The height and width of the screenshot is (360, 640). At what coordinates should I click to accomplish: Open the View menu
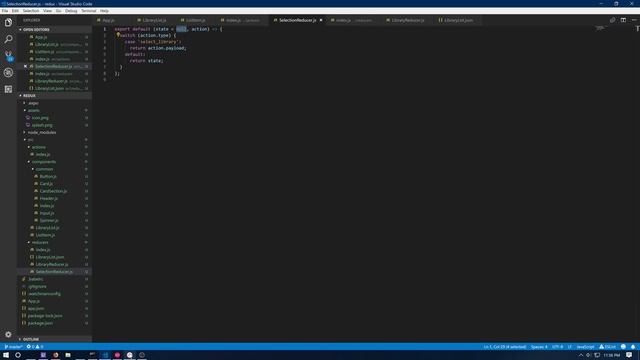point(47,11)
